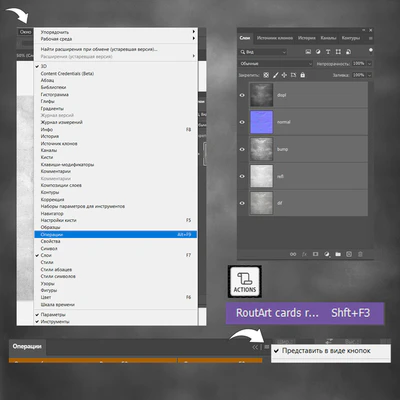Filter layers by smart objects icon
The width and height of the screenshot is (400, 400).
coord(348,52)
